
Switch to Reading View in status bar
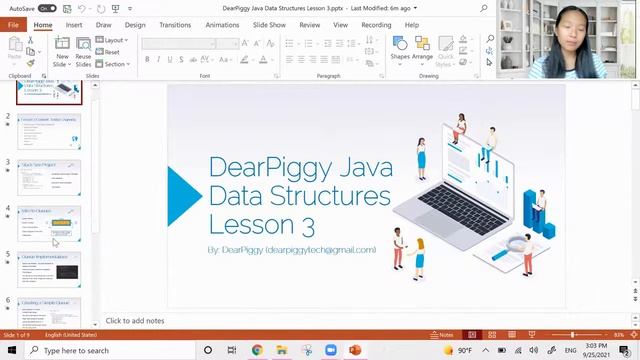pos(512,335)
